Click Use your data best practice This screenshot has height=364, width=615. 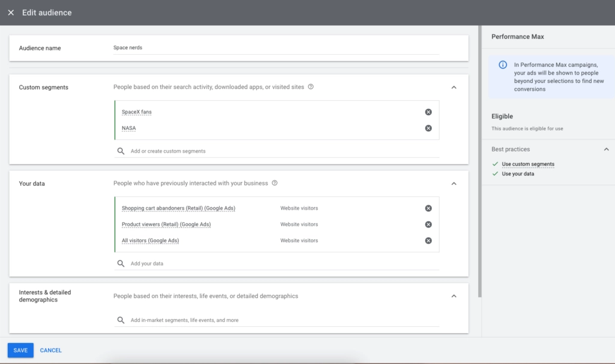point(518,174)
